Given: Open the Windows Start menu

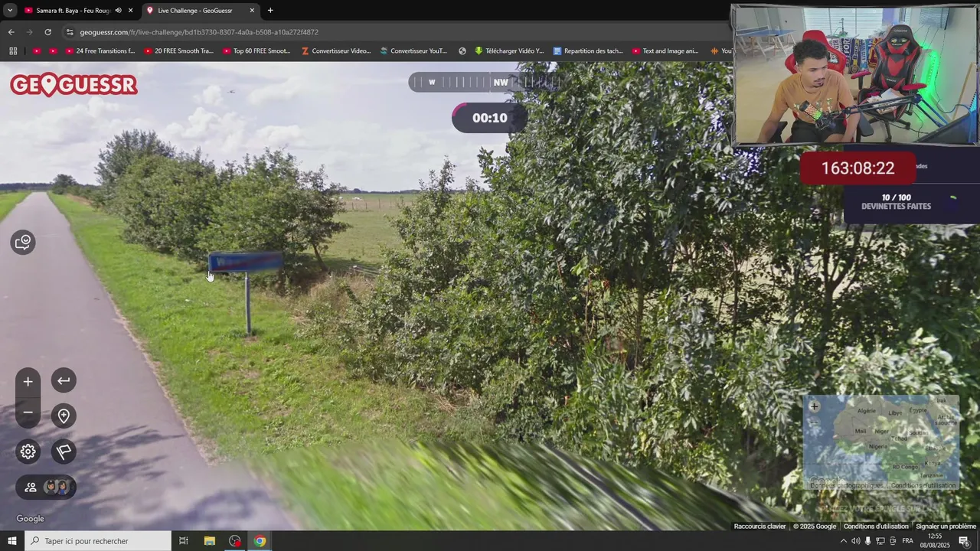Looking at the screenshot, I should [11, 541].
